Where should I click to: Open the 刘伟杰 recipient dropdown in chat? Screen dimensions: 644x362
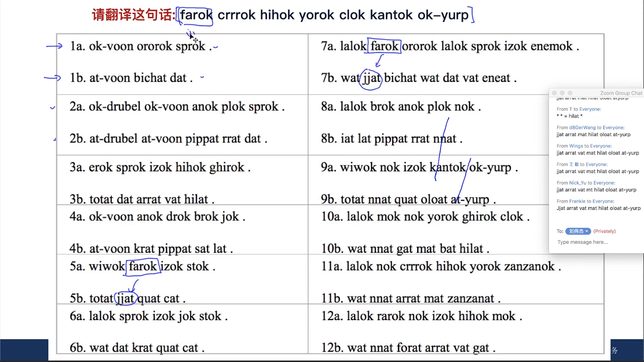click(578, 231)
